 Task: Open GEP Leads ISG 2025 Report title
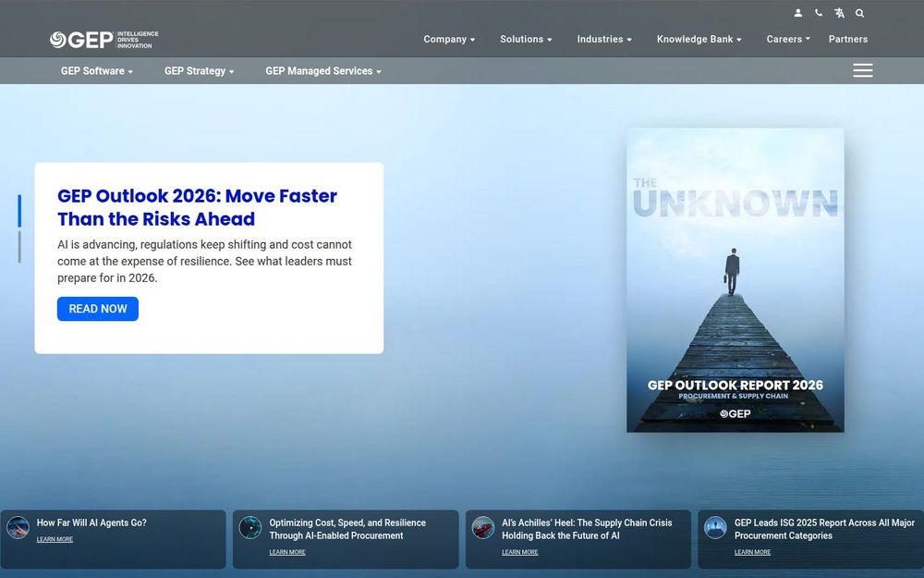pos(824,529)
